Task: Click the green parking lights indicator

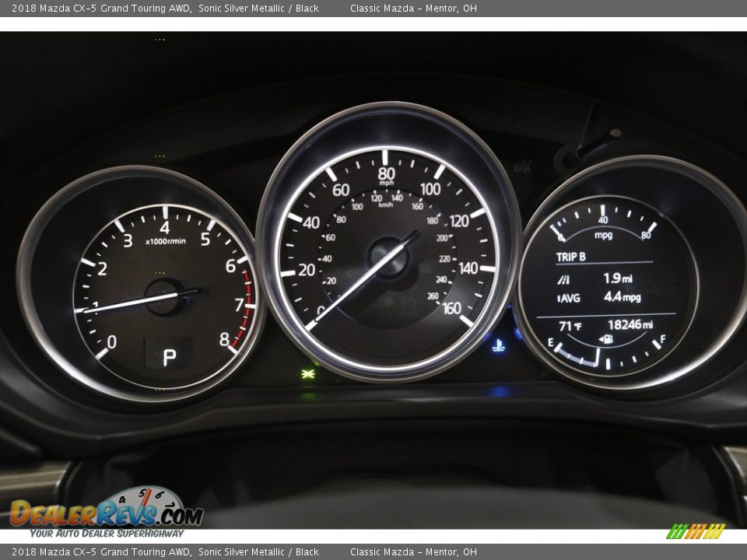Action: click(x=308, y=374)
